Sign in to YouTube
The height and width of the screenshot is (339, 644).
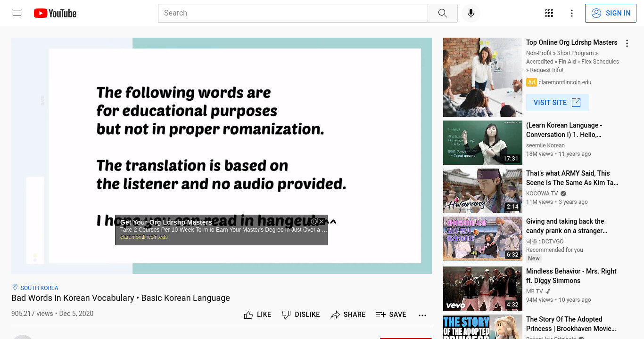[611, 13]
